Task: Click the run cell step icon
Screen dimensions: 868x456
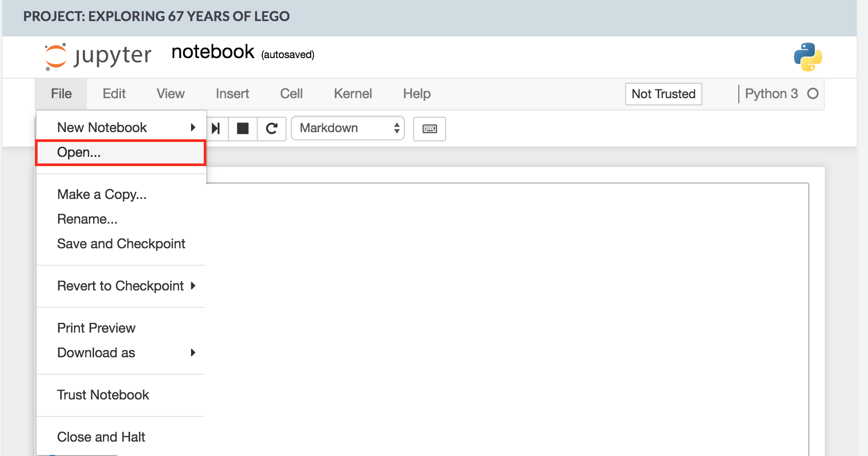Action: coord(216,129)
